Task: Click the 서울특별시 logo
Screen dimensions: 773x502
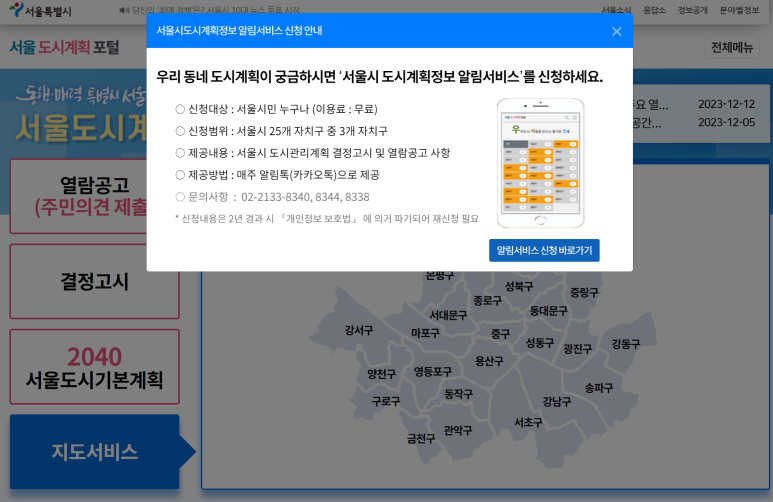Action: [x=40, y=10]
